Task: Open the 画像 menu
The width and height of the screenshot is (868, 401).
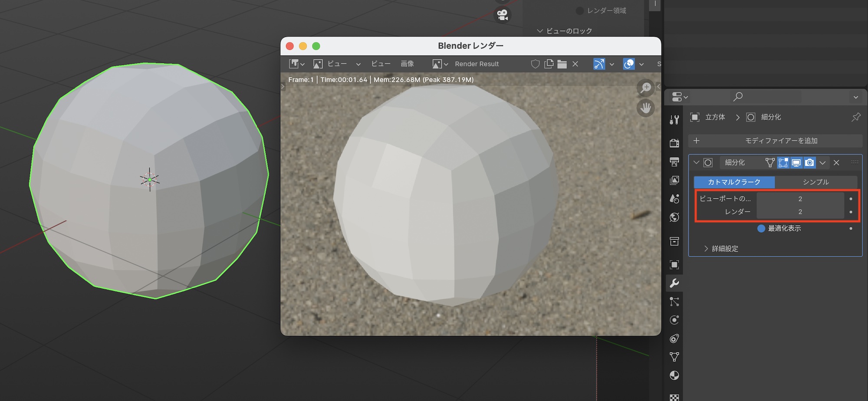Action: (x=407, y=64)
